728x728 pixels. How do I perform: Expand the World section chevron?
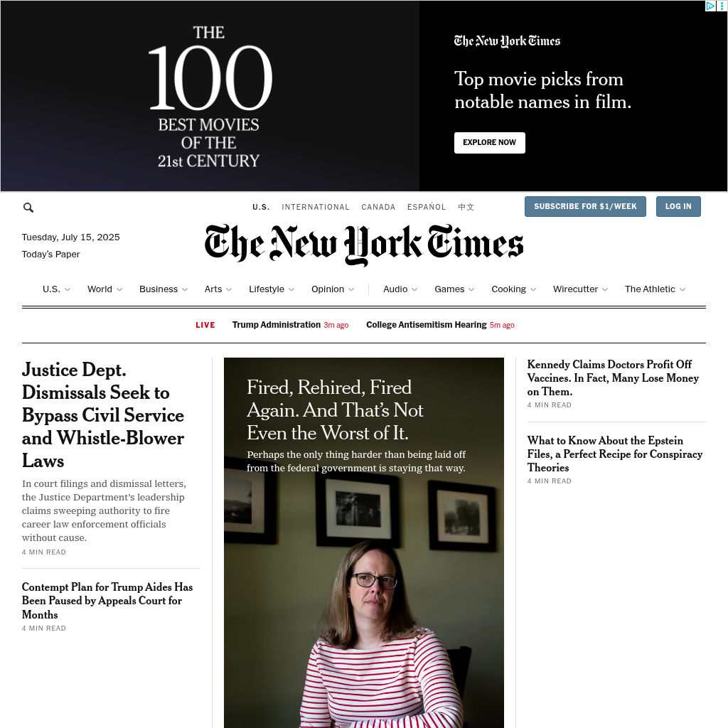coord(119,289)
